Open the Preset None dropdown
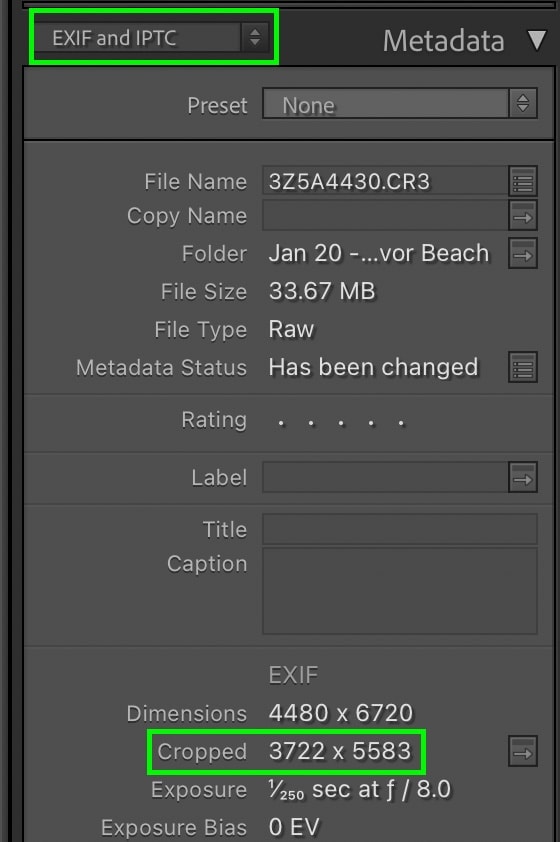560x842 pixels. tap(399, 104)
